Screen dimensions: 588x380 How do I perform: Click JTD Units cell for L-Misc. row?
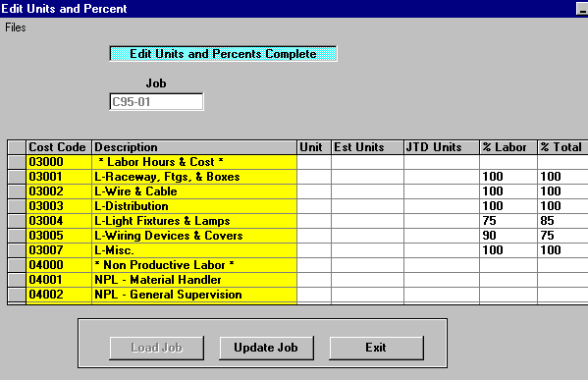(x=442, y=250)
